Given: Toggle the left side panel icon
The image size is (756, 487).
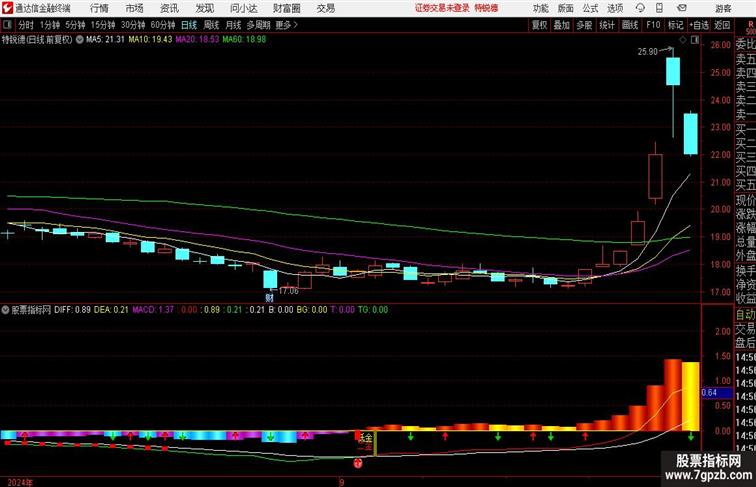Looking at the screenshot, I should [x=7, y=25].
